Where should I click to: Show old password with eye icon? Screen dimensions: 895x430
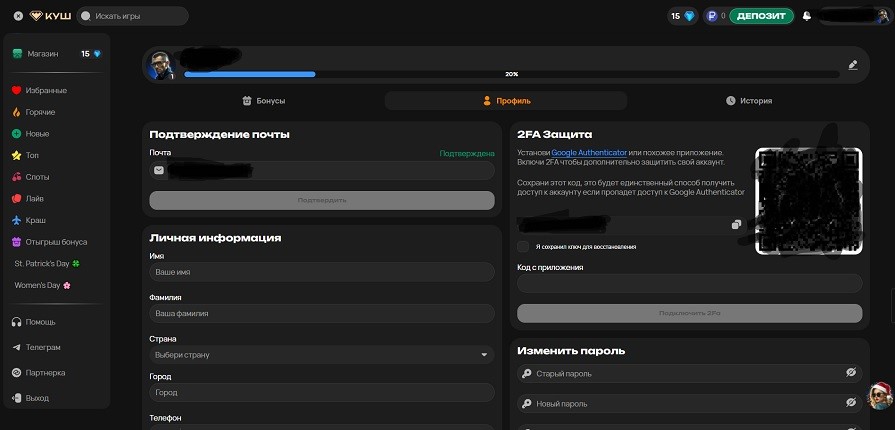(x=851, y=373)
